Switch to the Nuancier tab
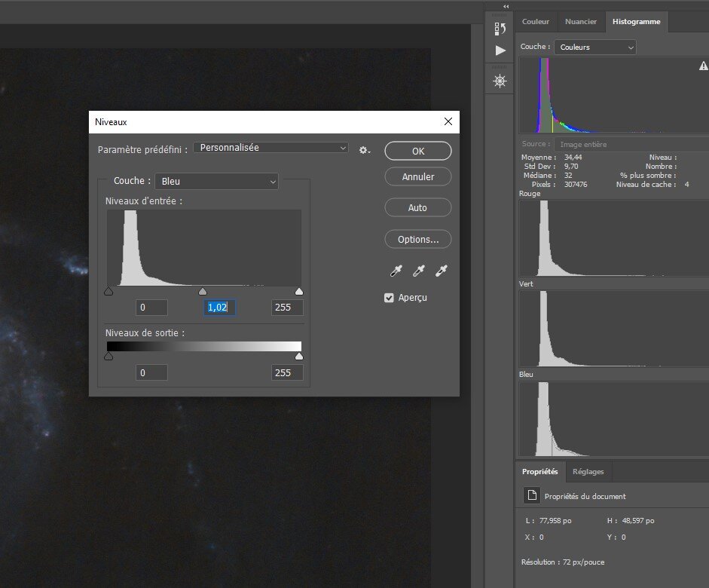 581,22
